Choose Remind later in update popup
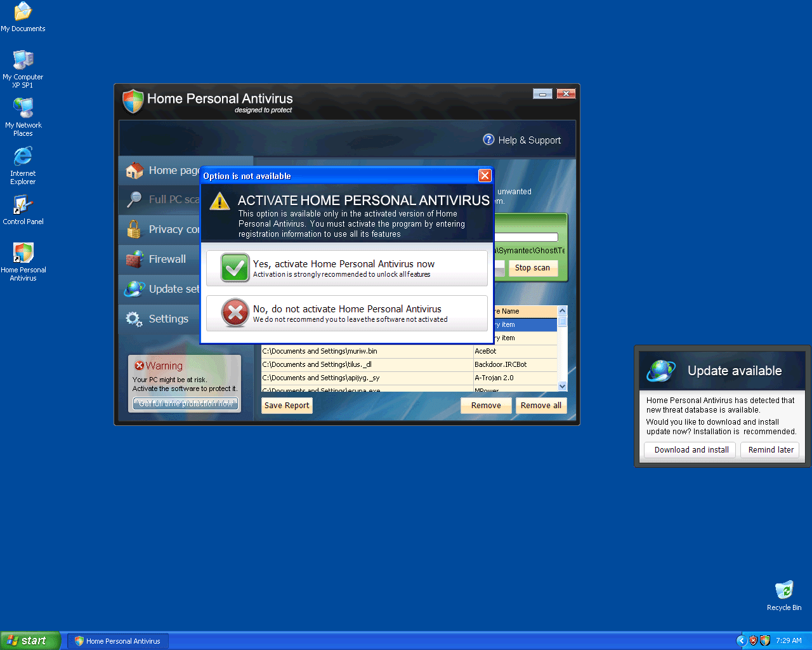The height and width of the screenshot is (650, 812). [x=770, y=450]
